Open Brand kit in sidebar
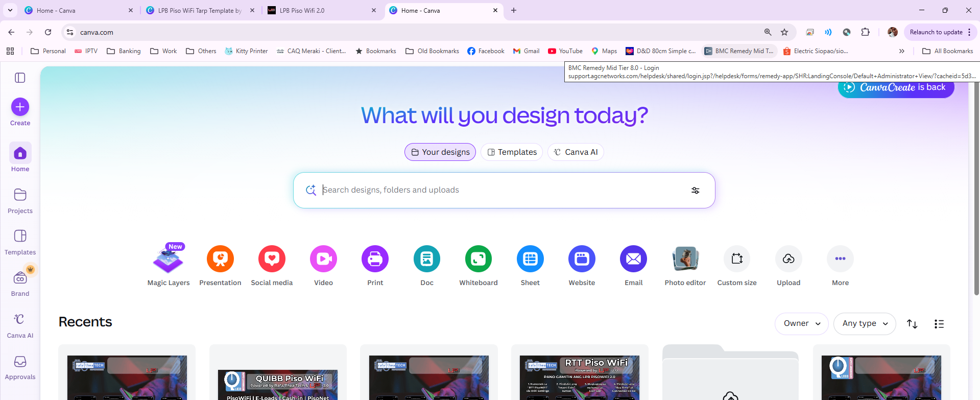 (20, 284)
